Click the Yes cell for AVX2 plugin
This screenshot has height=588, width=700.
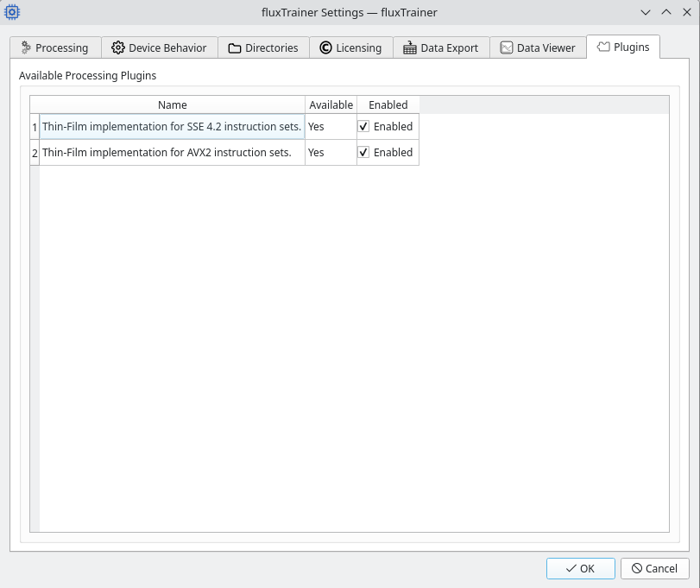[x=331, y=152]
